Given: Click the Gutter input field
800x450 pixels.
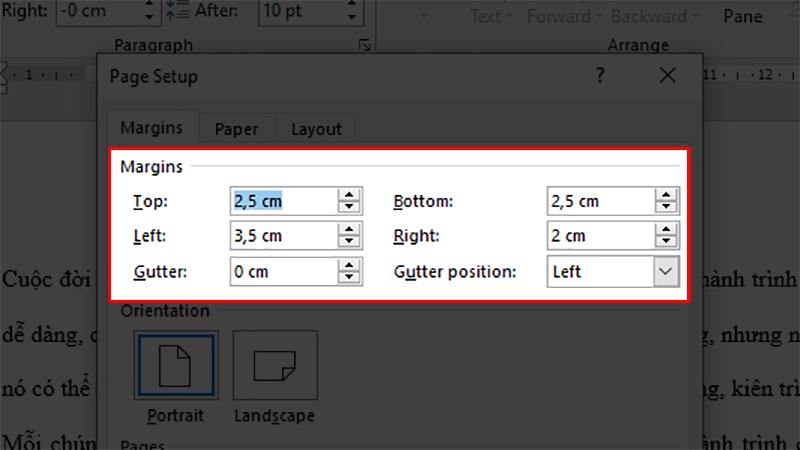Looking at the screenshot, I should (283, 272).
